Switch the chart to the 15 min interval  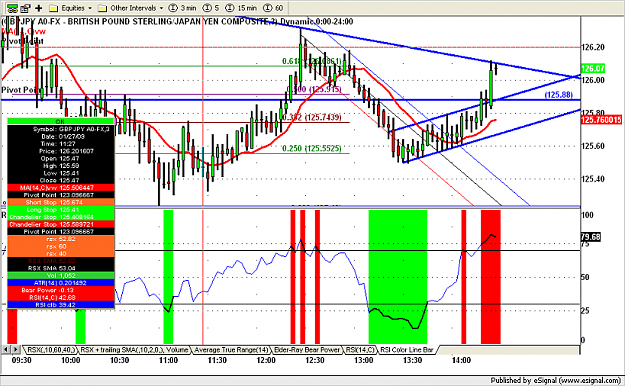pyautogui.click(x=241, y=8)
